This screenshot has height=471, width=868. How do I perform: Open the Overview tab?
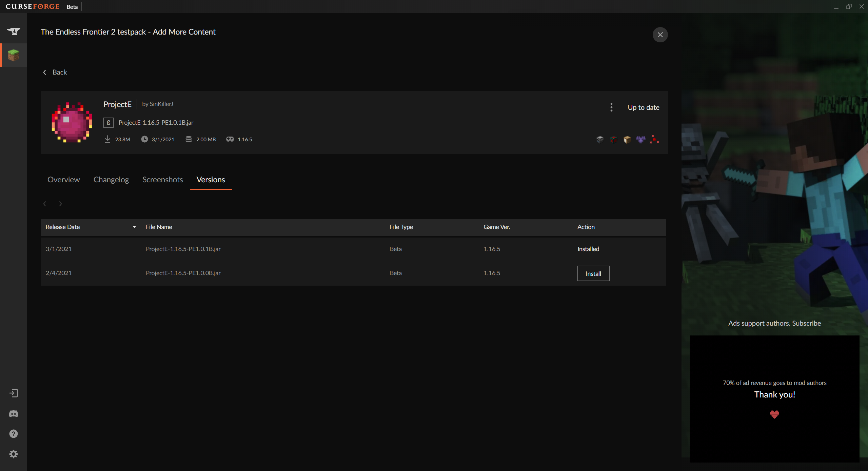tap(63, 180)
